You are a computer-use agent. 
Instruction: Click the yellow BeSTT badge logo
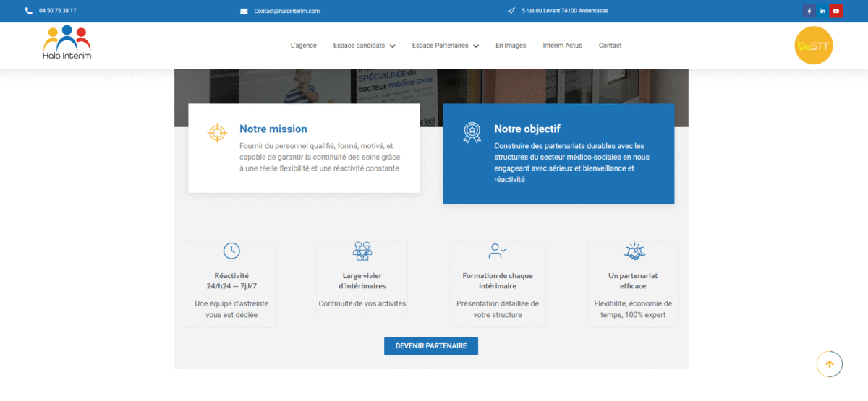pos(814,46)
